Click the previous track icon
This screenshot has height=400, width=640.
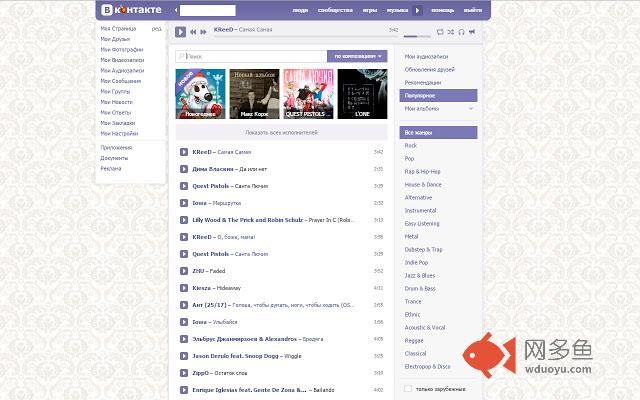(194, 32)
